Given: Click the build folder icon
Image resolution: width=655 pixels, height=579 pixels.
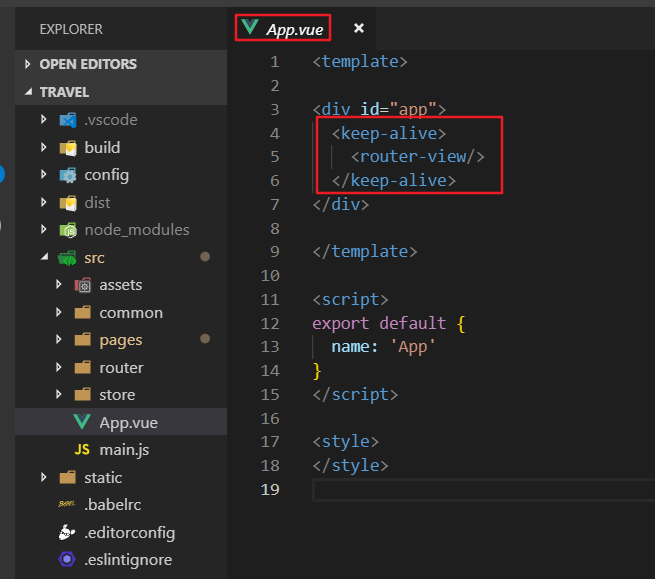Looking at the screenshot, I should coord(68,147).
